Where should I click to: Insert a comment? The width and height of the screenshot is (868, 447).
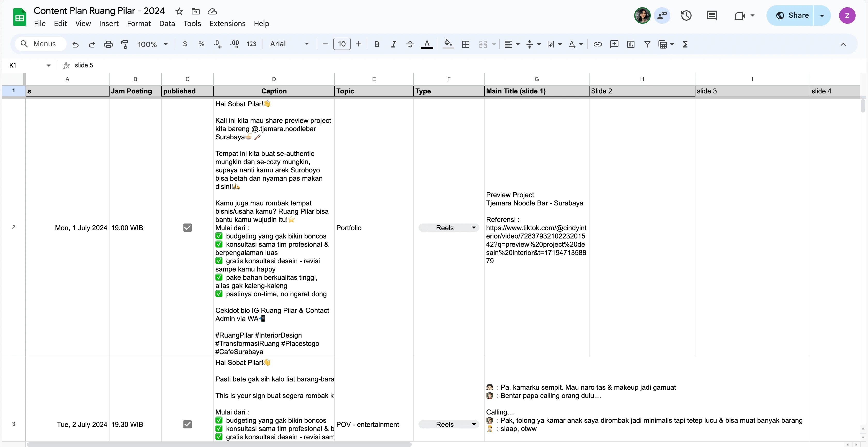click(x=614, y=44)
